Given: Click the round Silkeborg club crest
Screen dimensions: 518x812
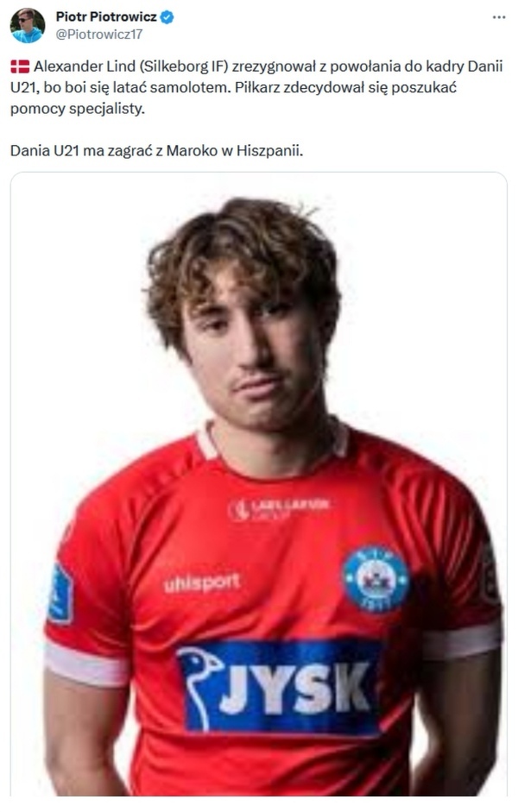Looking at the screenshot, I should click(376, 579).
